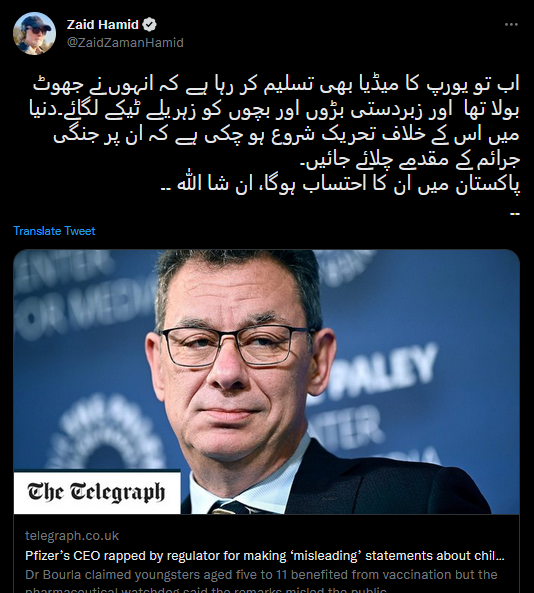This screenshot has height=593, width=534.
Task: Click The Telegraph logo banner on the card
Action: (97, 492)
